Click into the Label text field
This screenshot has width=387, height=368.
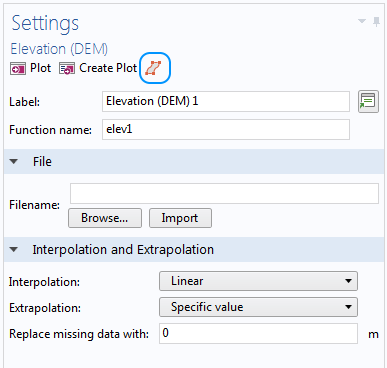point(226,101)
